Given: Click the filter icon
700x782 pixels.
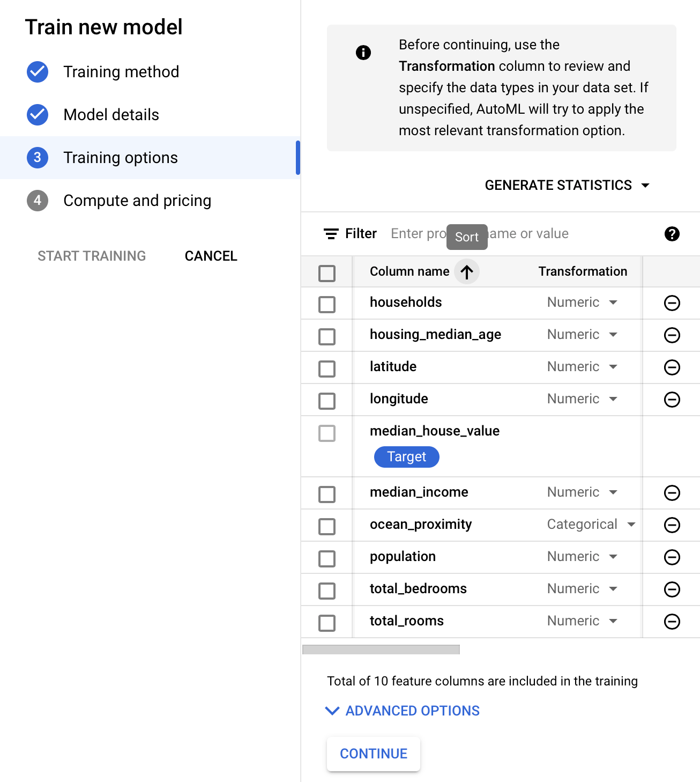Looking at the screenshot, I should point(331,234).
